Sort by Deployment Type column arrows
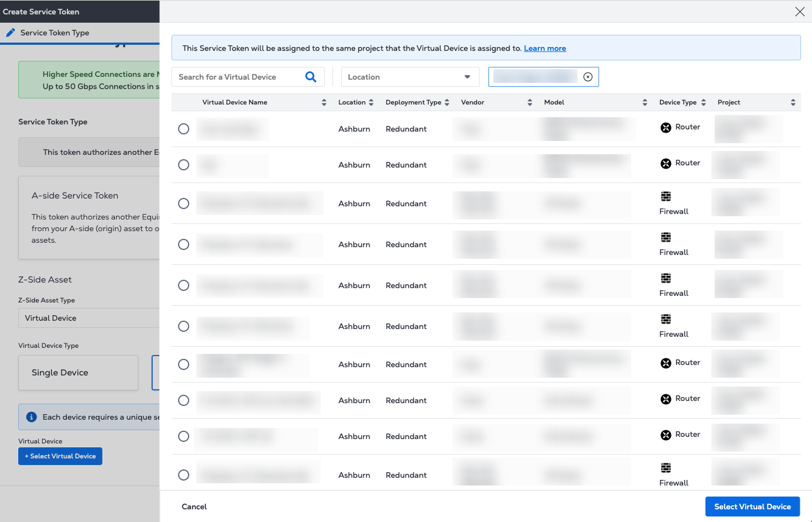This screenshot has height=522, width=812. click(447, 102)
